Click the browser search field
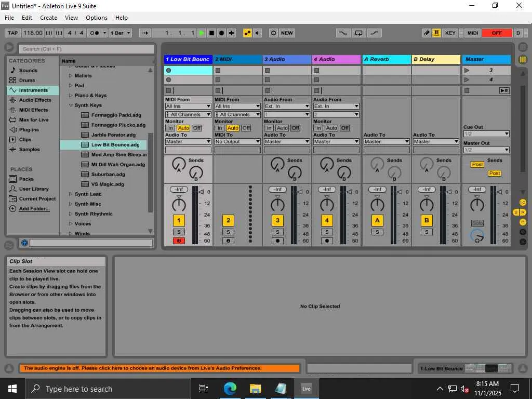Image resolution: width=532 pixels, height=399 pixels. pos(87,49)
